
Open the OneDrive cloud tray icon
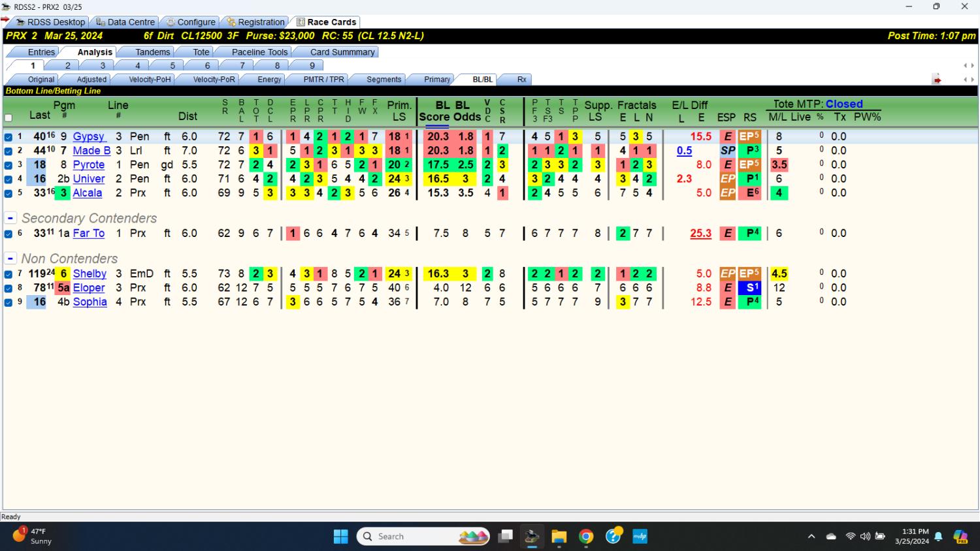tap(831, 537)
